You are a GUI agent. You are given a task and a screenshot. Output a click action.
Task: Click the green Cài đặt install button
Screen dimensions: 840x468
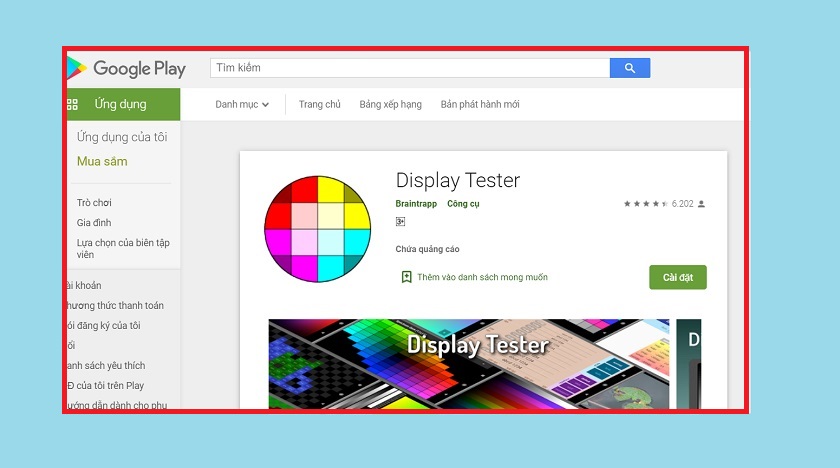tap(678, 277)
